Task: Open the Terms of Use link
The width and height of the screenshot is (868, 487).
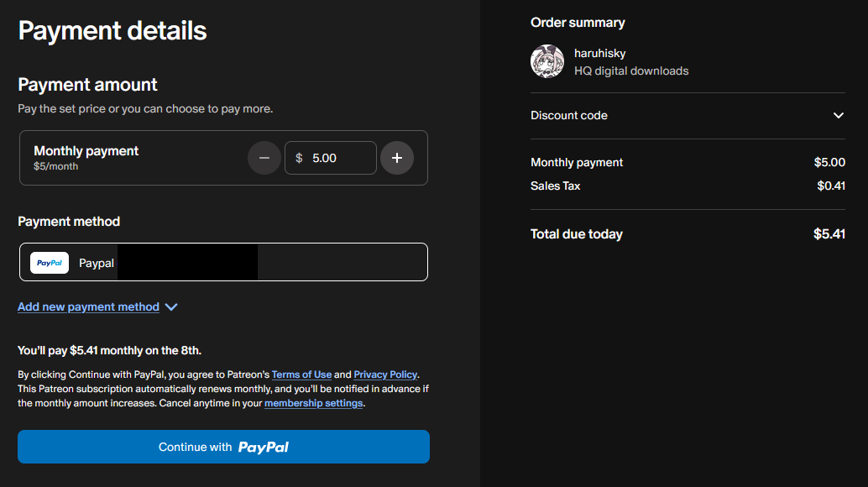Action: (x=301, y=374)
